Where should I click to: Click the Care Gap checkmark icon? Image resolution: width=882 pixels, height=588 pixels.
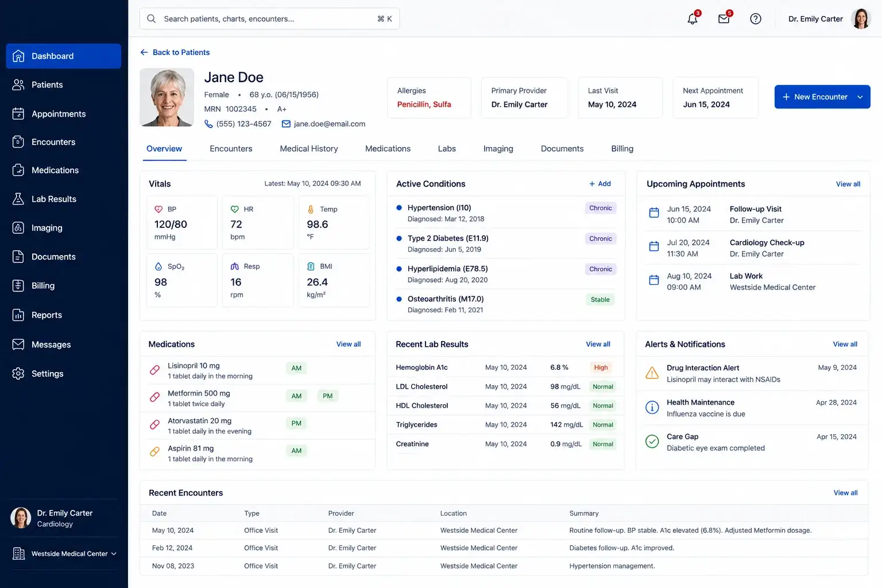pyautogui.click(x=652, y=442)
